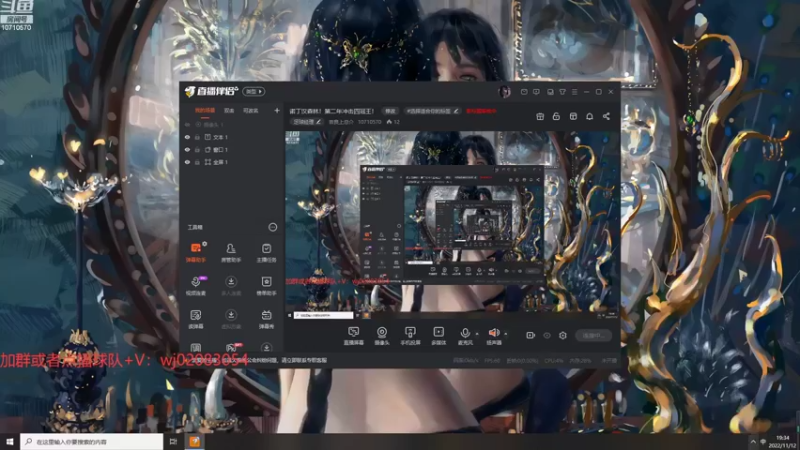Add a 摄像头 camera source
800x450 pixels.
(x=382, y=336)
